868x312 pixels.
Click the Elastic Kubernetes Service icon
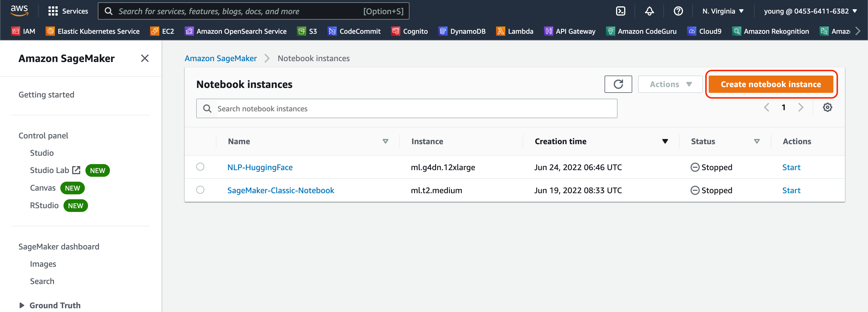coord(50,31)
